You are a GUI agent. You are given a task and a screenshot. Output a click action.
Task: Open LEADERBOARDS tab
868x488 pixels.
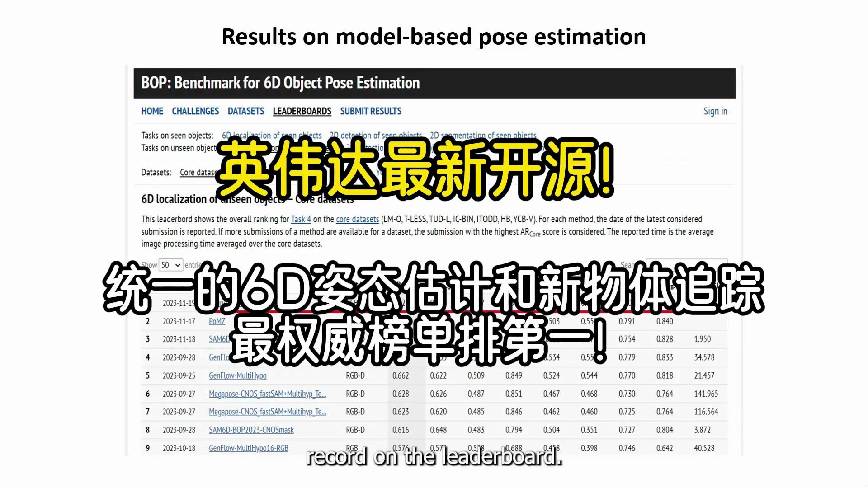(x=302, y=111)
